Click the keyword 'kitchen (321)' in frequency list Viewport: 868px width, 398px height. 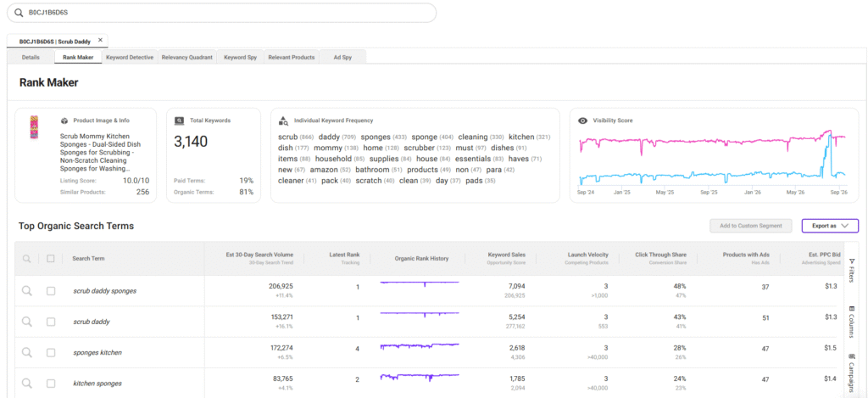[530, 137]
